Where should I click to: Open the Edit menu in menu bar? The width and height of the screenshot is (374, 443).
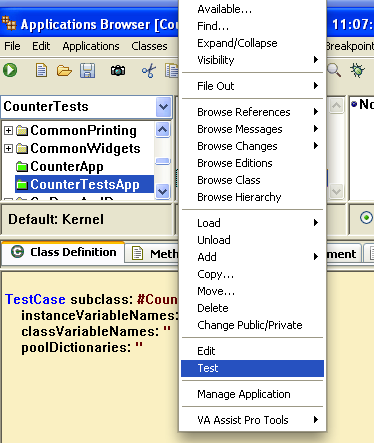(x=41, y=46)
